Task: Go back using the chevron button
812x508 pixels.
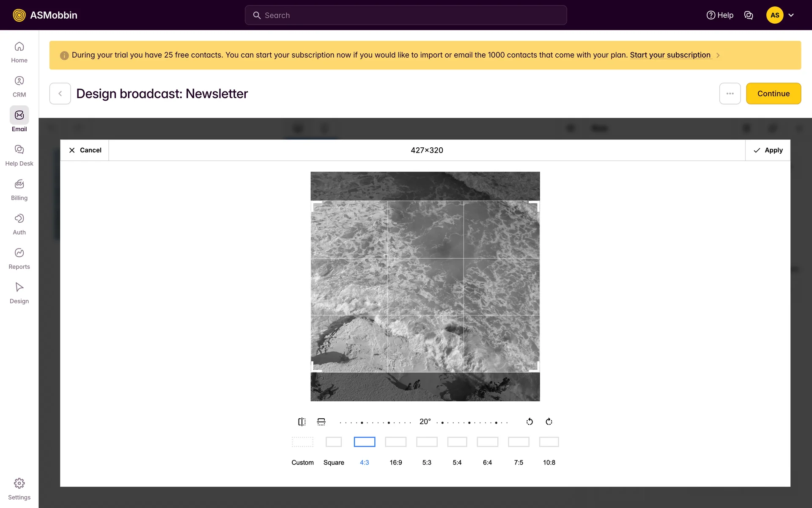Action: (60, 94)
